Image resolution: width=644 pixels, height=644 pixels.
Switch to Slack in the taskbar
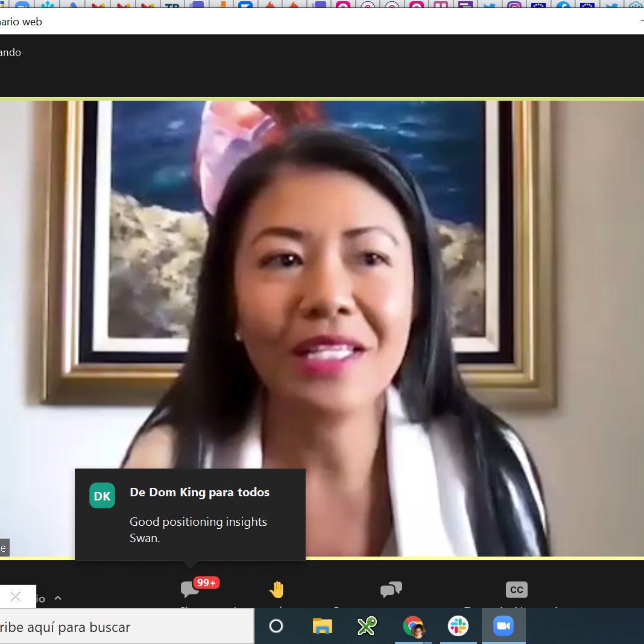(x=458, y=626)
